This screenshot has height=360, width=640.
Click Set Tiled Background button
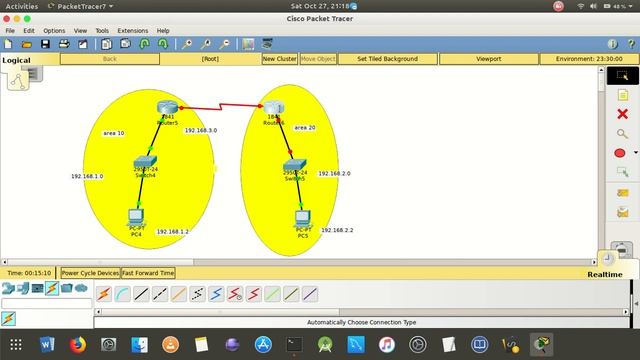pyautogui.click(x=387, y=59)
